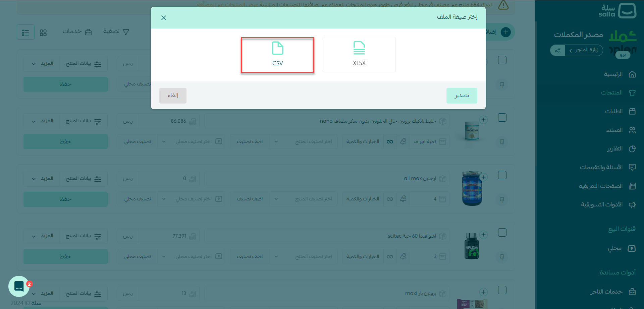Open the تصفية filter button
Viewport: 644px width, 309px height.
[x=116, y=32]
